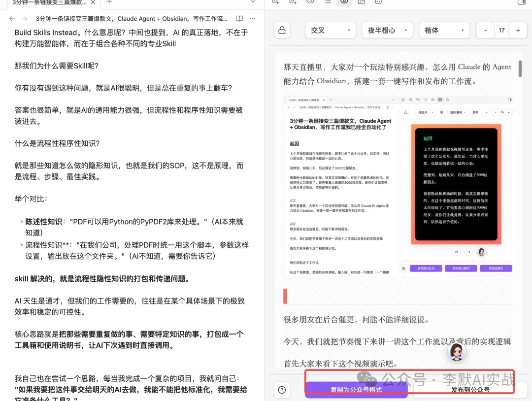532x401 pixels.
Task: Open the three-dot more menu beside the title
Action: [x=252, y=18]
